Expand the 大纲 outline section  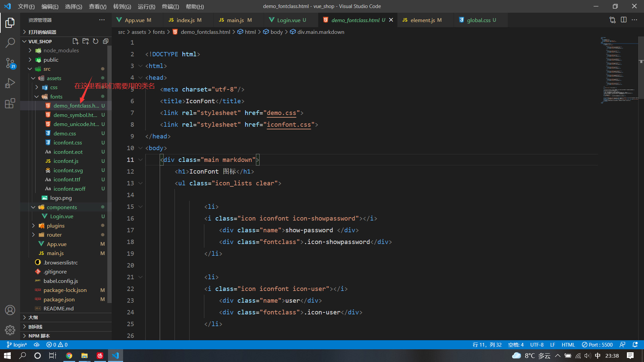coord(66,317)
